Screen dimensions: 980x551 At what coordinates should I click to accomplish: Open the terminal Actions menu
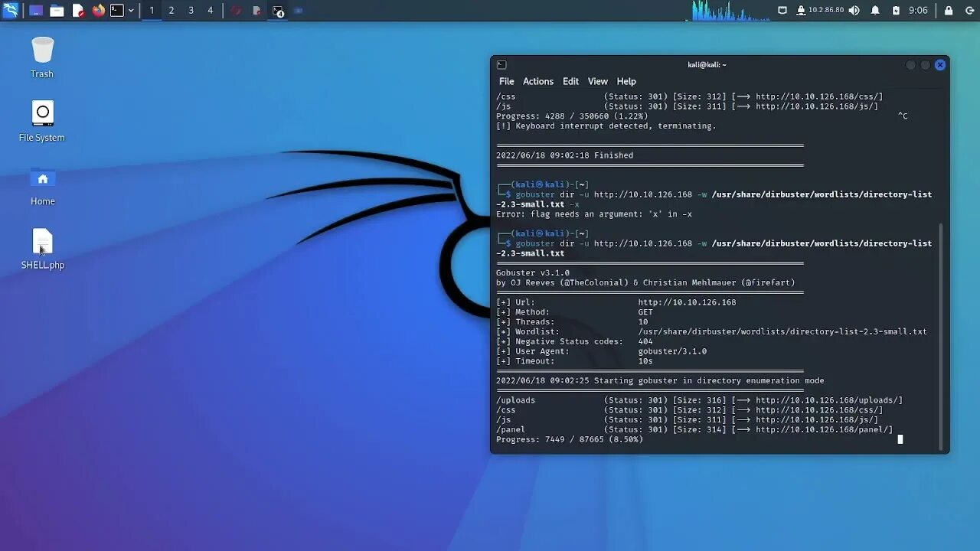[x=538, y=81]
